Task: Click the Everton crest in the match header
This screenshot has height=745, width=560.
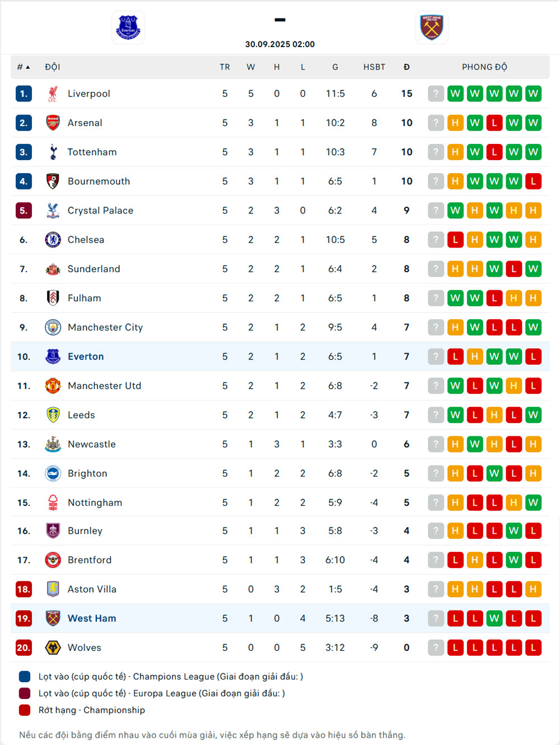Action: [128, 27]
